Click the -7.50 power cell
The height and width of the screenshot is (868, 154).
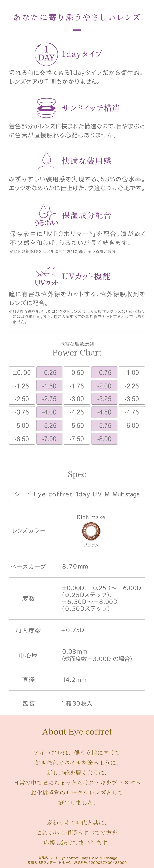coord(77,439)
